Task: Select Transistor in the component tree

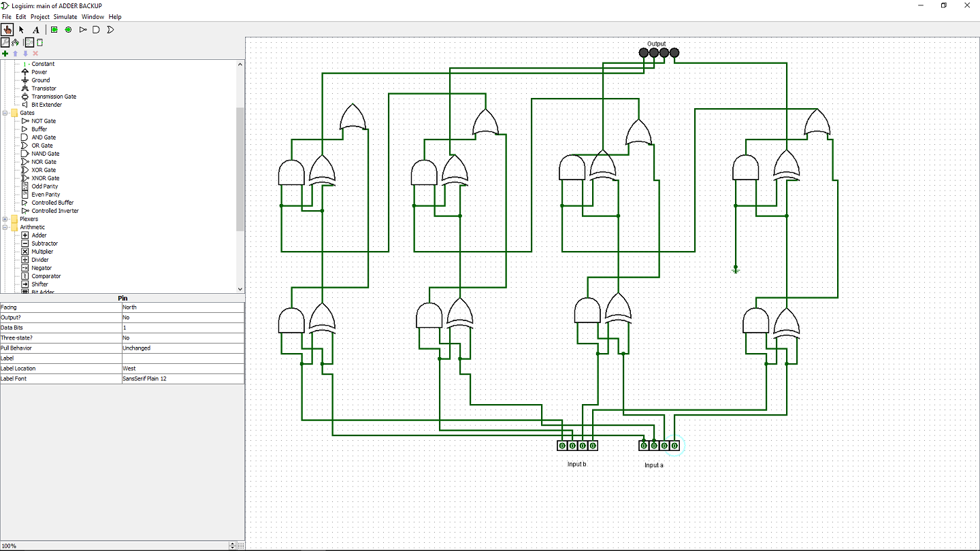Action: coord(44,88)
